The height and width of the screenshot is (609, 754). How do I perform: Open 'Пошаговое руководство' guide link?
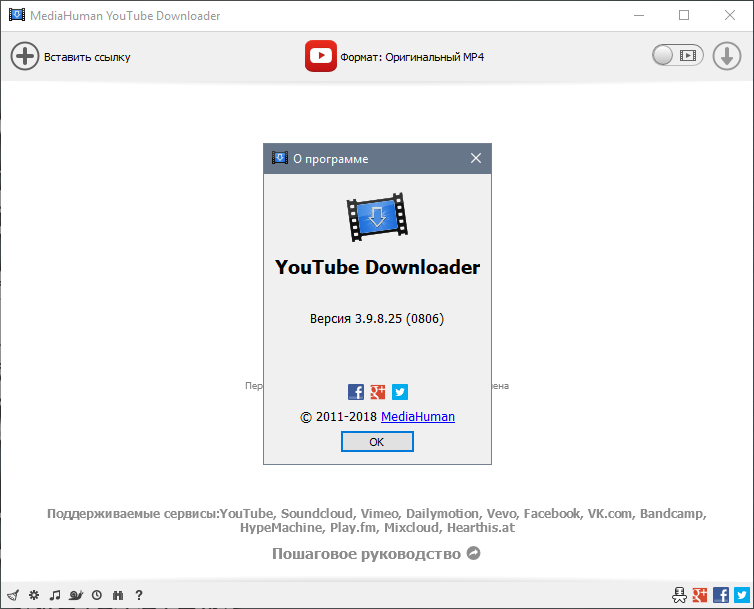click(366, 554)
